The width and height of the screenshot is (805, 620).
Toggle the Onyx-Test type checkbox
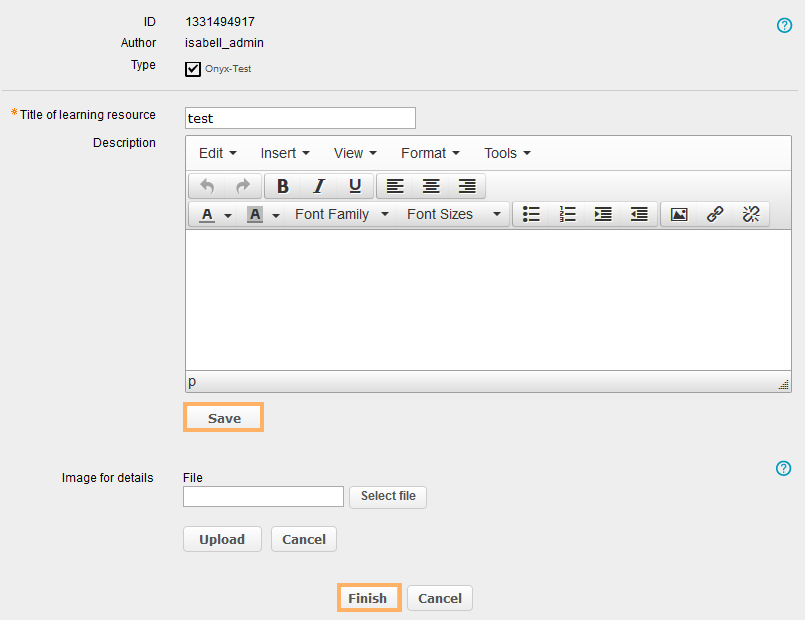194,69
